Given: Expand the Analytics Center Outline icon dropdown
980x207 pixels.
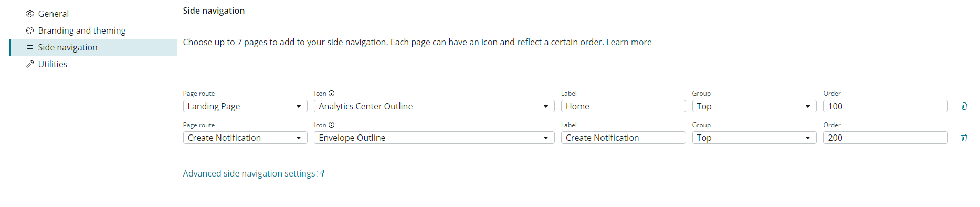Looking at the screenshot, I should [x=434, y=106].
